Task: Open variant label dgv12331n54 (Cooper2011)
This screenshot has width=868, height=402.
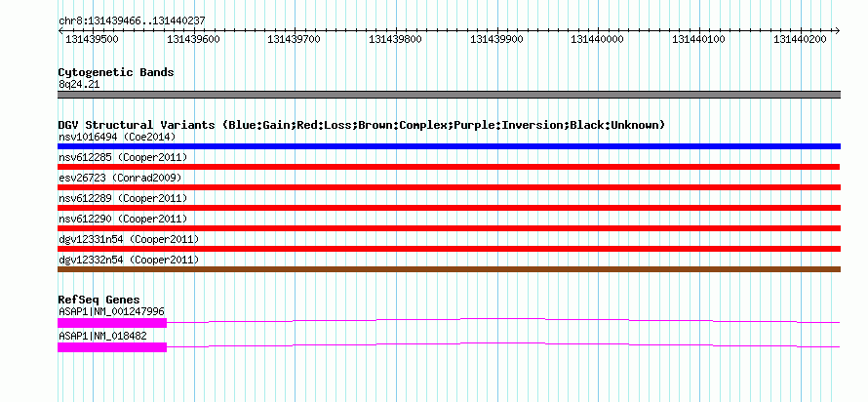Action: point(129,239)
